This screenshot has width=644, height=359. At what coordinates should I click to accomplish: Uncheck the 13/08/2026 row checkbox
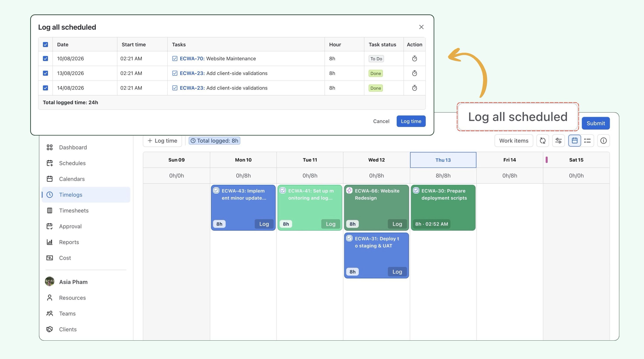pos(45,73)
